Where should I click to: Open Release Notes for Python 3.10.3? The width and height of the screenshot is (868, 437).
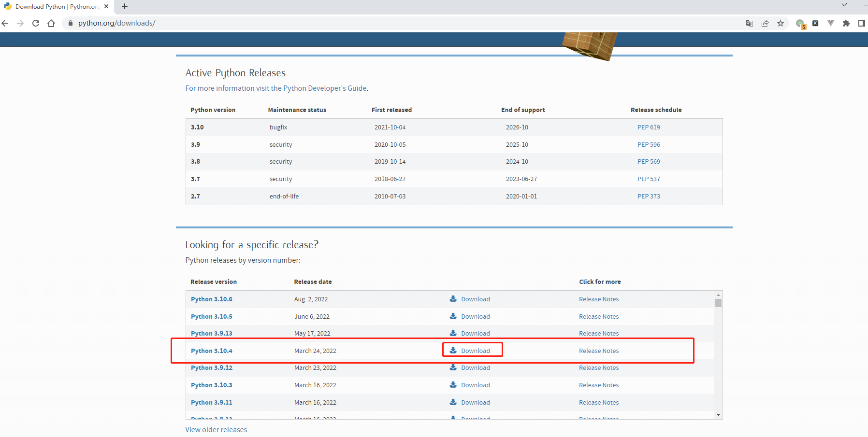point(599,385)
